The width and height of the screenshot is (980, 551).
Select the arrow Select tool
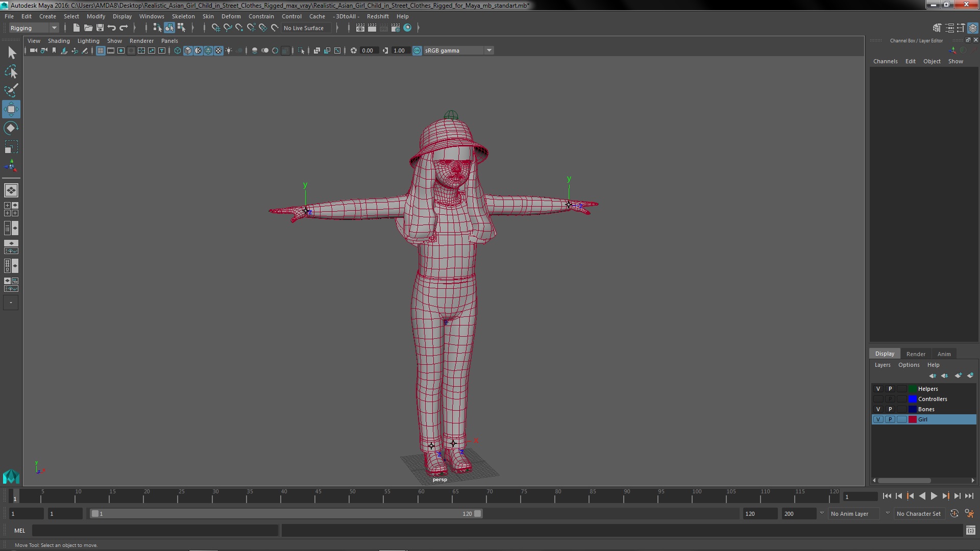click(11, 53)
